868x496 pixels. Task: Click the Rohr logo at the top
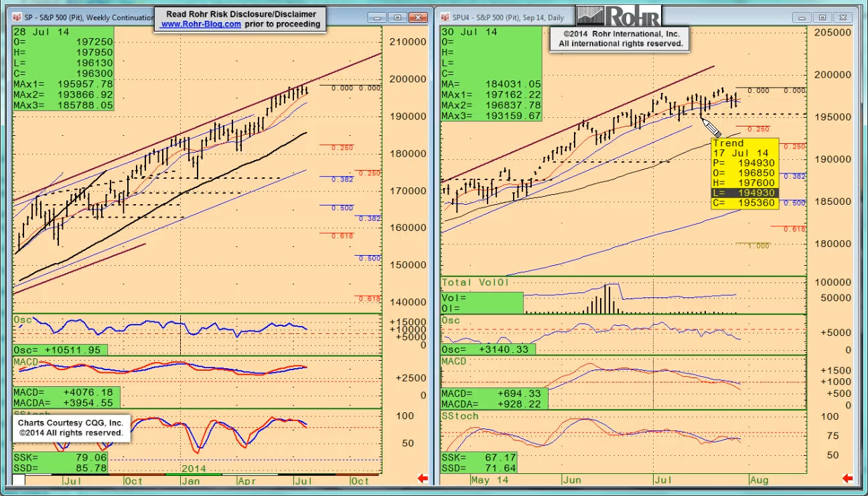point(618,15)
